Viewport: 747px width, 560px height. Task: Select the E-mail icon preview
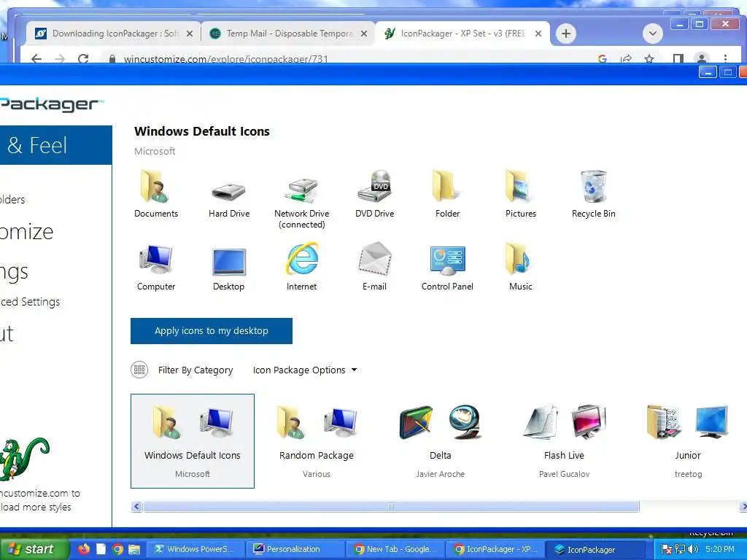[374, 259]
